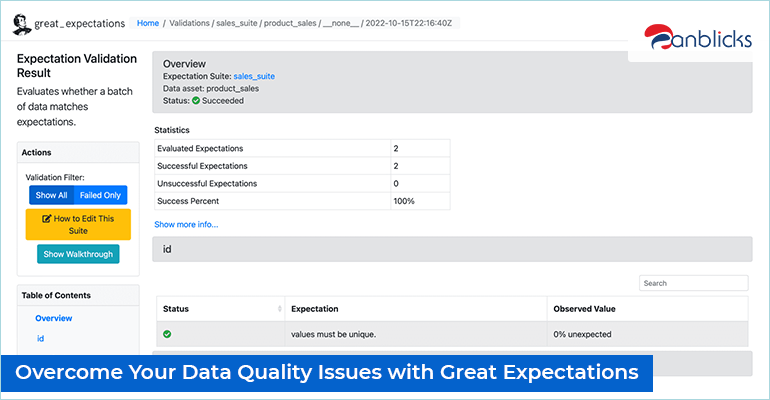Jump to id in Table of Contents
The image size is (770, 400).
tap(41, 339)
